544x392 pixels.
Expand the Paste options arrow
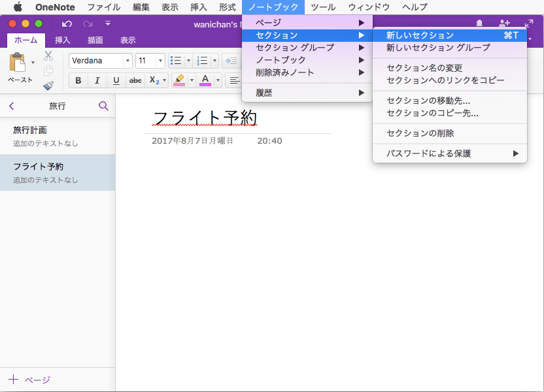(33, 63)
